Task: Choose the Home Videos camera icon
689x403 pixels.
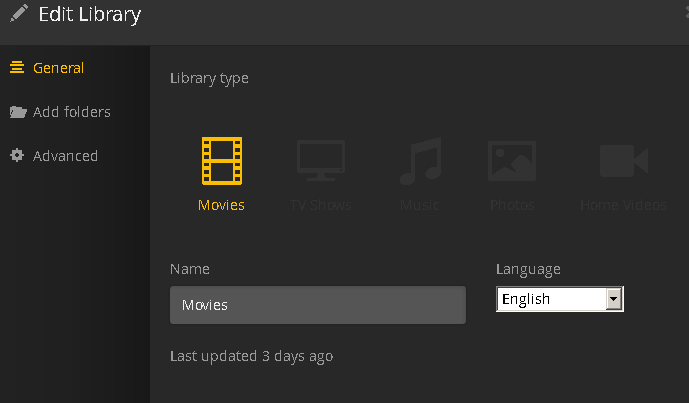Action: [x=624, y=161]
